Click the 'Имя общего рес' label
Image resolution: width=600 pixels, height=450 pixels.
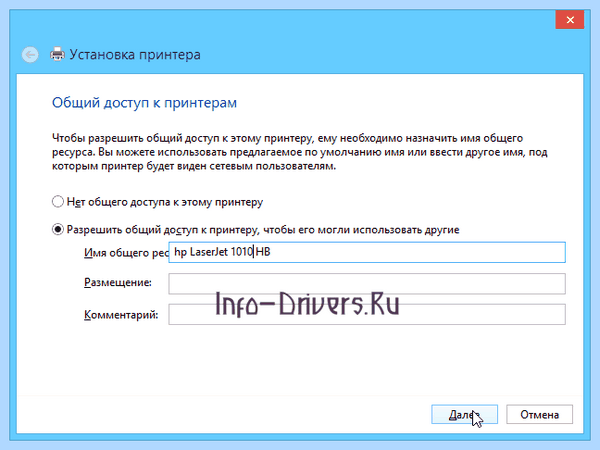[126, 253]
